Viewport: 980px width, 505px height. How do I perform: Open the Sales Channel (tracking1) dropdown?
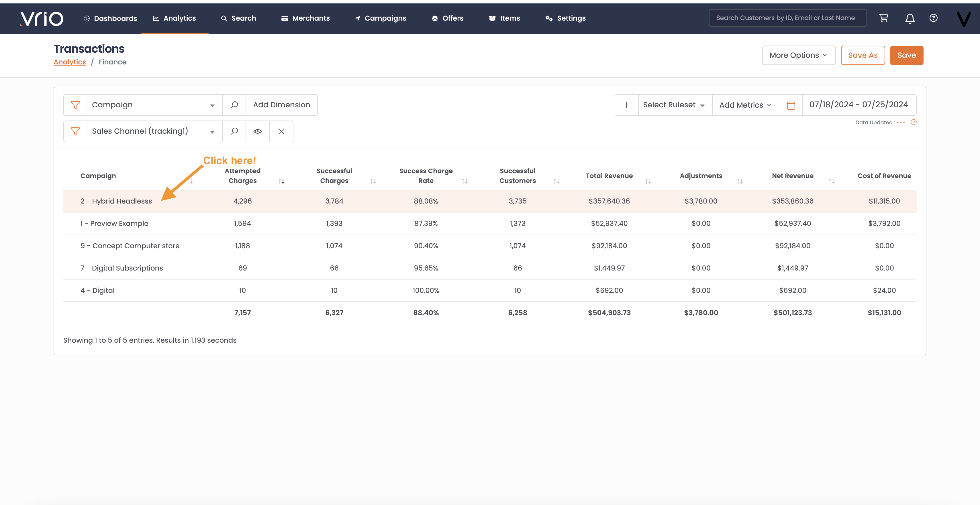154,131
